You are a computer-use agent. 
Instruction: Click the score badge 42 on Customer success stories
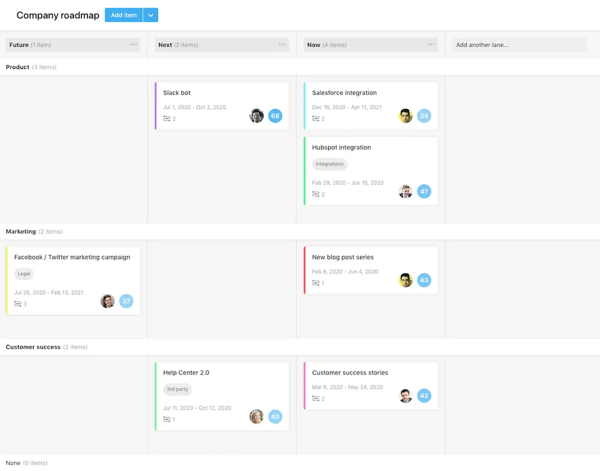pyautogui.click(x=424, y=396)
